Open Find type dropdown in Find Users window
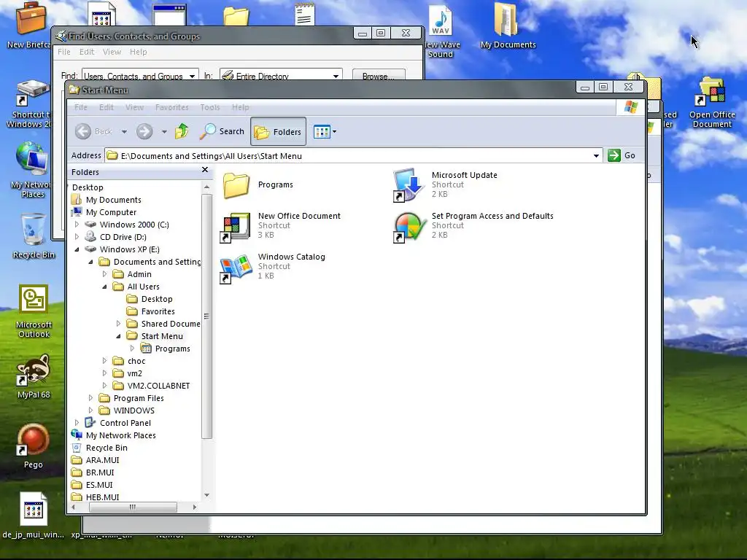Screen dimensions: 747x560 192,76
